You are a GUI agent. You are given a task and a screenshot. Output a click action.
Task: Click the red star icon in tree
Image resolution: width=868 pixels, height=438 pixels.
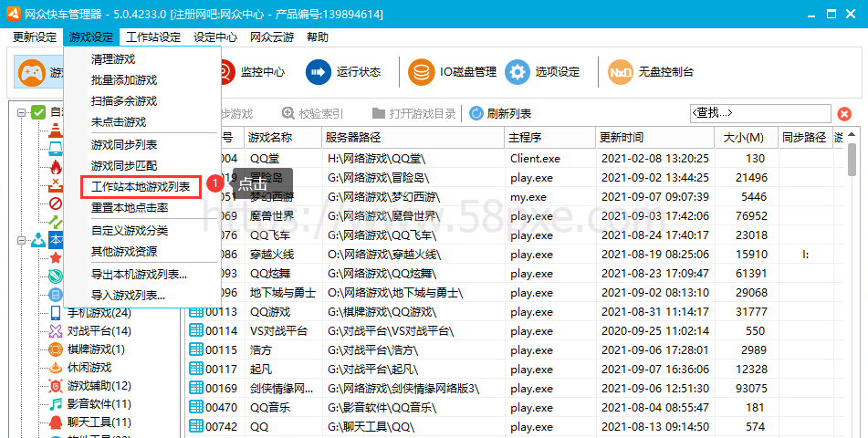pyautogui.click(x=56, y=258)
